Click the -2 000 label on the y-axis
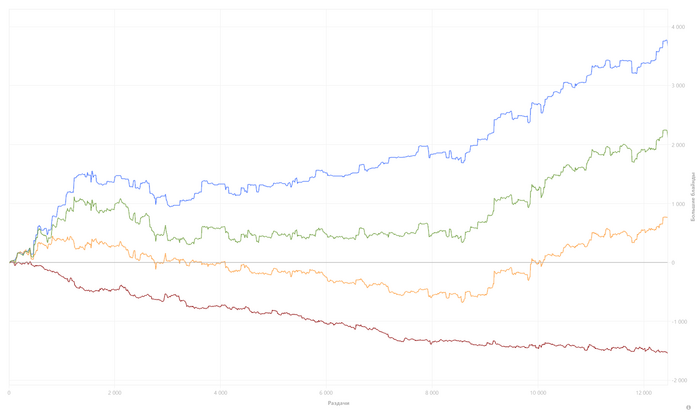700x412 pixels. pyautogui.click(x=679, y=381)
